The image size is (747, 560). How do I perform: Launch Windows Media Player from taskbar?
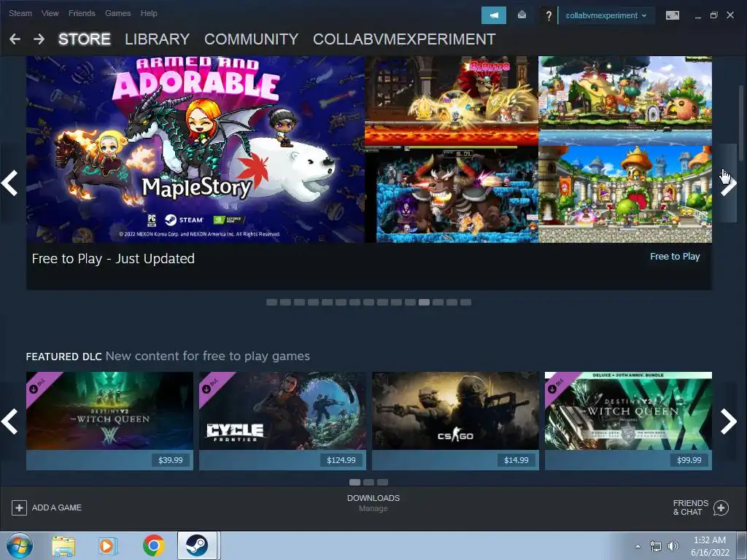point(108,545)
